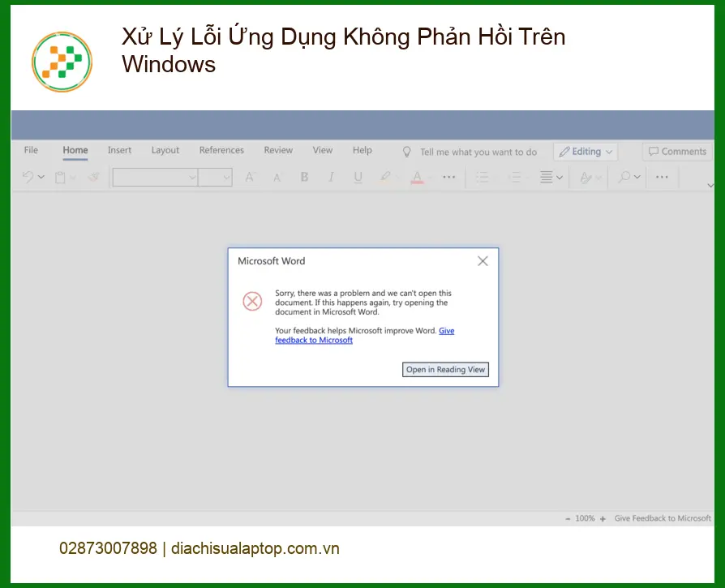This screenshot has width=725, height=588.
Task: Expand the Undo dropdown arrow
Action: click(x=41, y=177)
